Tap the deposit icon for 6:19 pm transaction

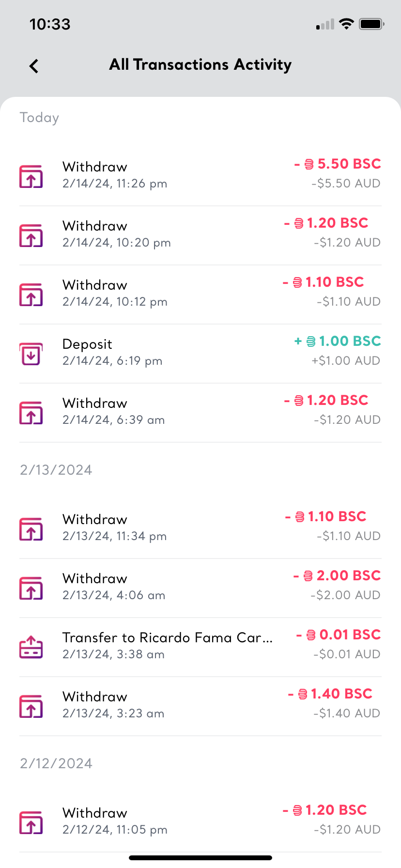[31, 354]
